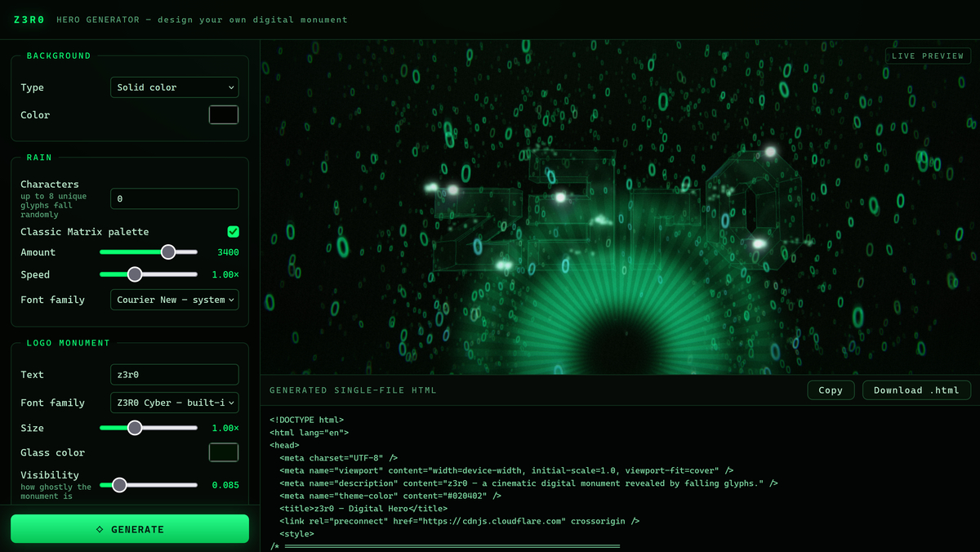
Task: Click the hint 'how ghostly the monument is'
Action: coord(56,492)
